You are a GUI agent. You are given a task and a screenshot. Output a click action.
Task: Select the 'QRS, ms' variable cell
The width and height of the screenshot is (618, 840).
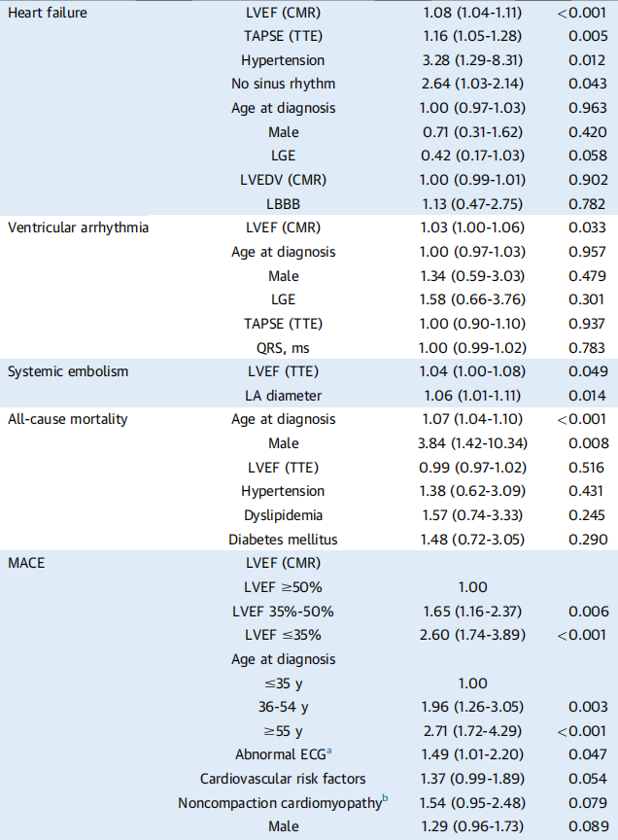click(284, 348)
